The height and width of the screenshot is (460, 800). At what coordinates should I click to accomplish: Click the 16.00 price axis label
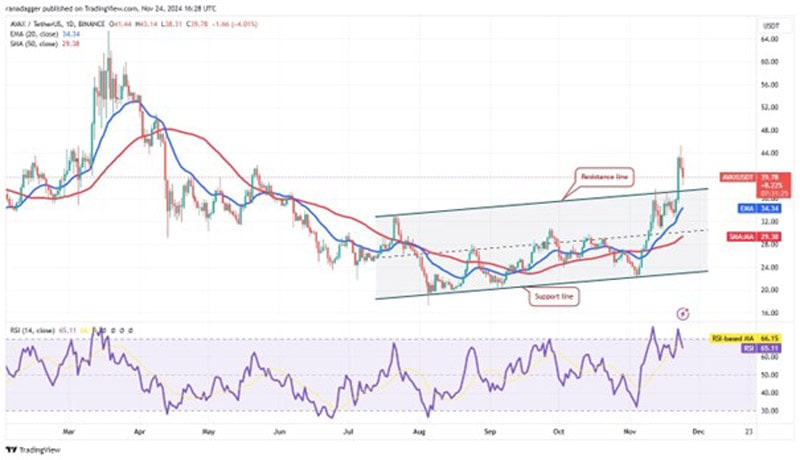(769, 313)
